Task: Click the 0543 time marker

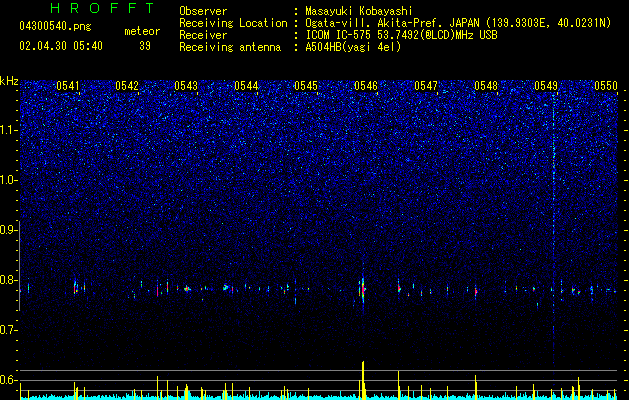Action: pos(186,85)
